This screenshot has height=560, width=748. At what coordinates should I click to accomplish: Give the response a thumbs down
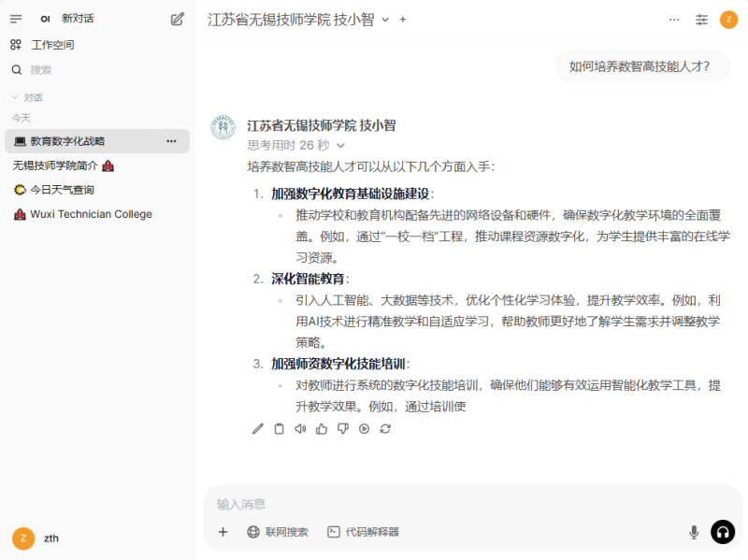point(343,429)
